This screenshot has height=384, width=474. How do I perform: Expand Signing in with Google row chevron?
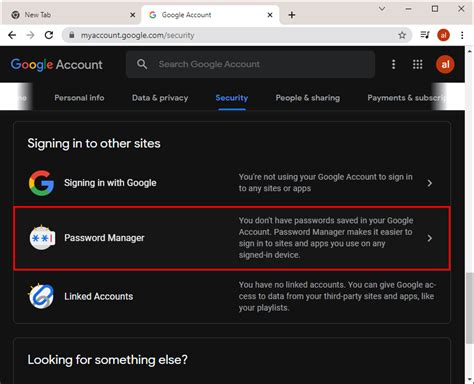click(x=430, y=183)
